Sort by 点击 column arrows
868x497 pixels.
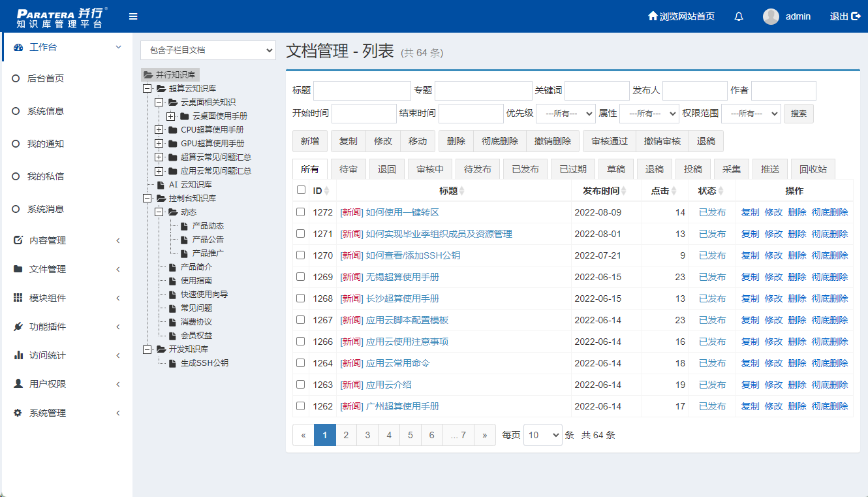pos(674,191)
